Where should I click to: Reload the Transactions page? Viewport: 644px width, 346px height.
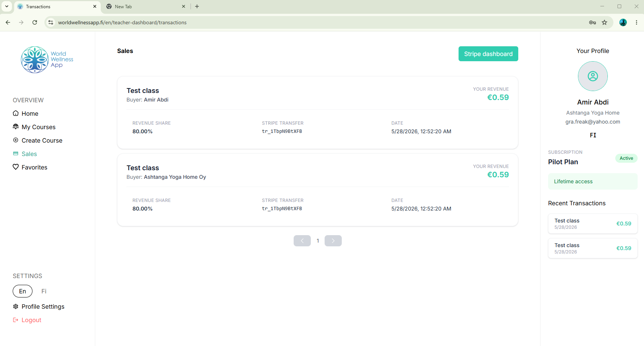pyautogui.click(x=35, y=22)
